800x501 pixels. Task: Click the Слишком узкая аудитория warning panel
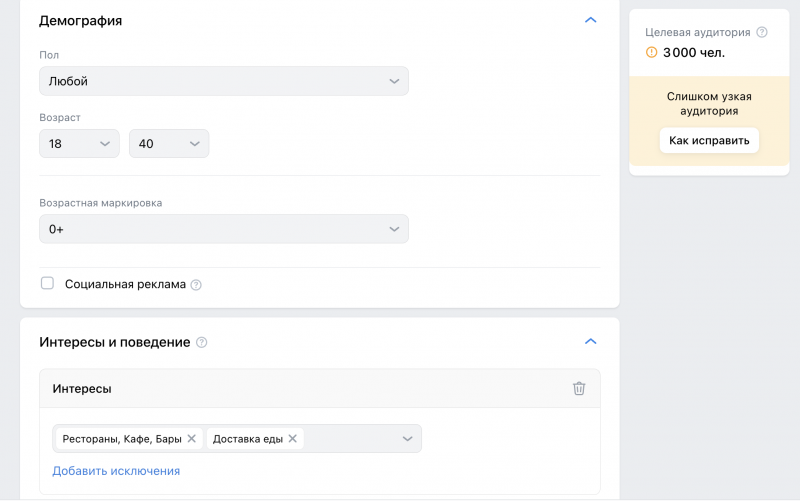tap(709, 121)
